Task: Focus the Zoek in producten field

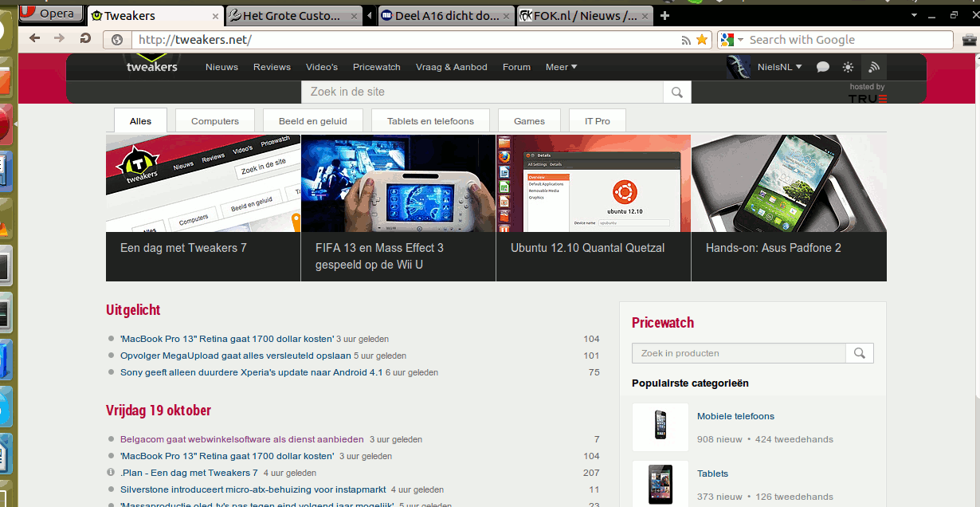Action: point(739,353)
